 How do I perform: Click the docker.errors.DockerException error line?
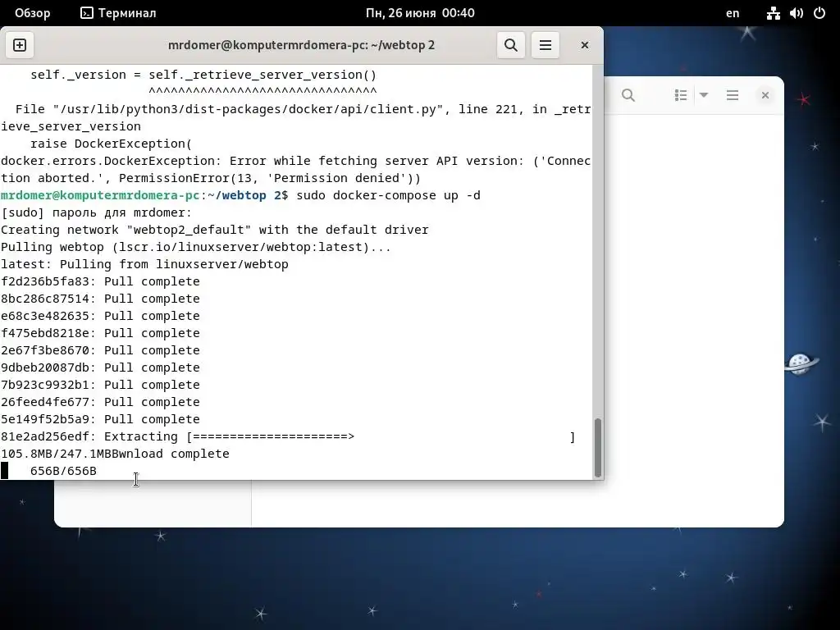(295, 169)
